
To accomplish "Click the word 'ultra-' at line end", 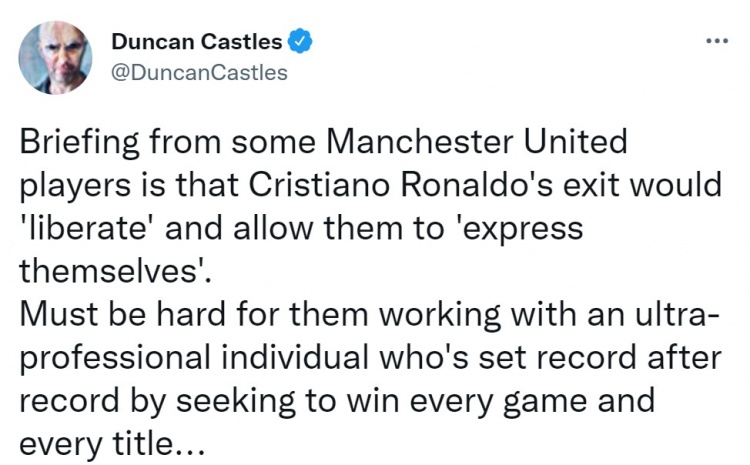I will pos(676,314).
